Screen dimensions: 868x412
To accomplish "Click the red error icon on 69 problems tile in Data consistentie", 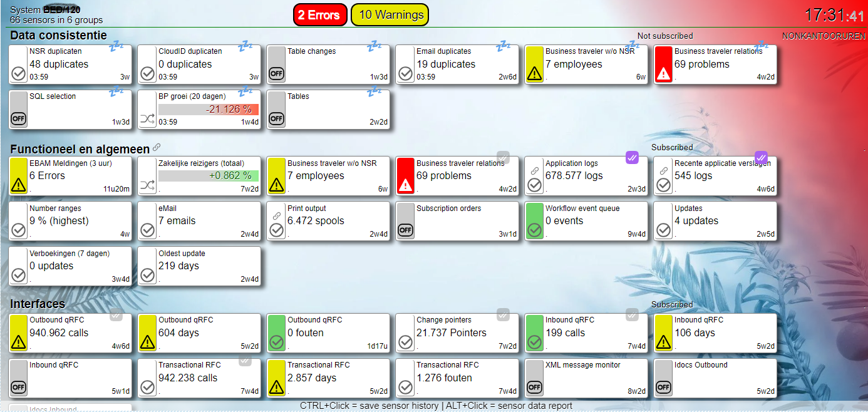I will click(x=663, y=75).
